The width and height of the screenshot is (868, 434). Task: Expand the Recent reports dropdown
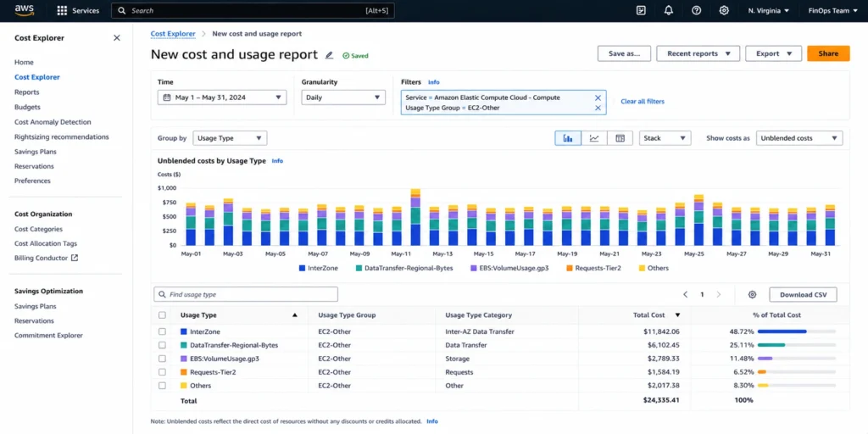pos(698,53)
